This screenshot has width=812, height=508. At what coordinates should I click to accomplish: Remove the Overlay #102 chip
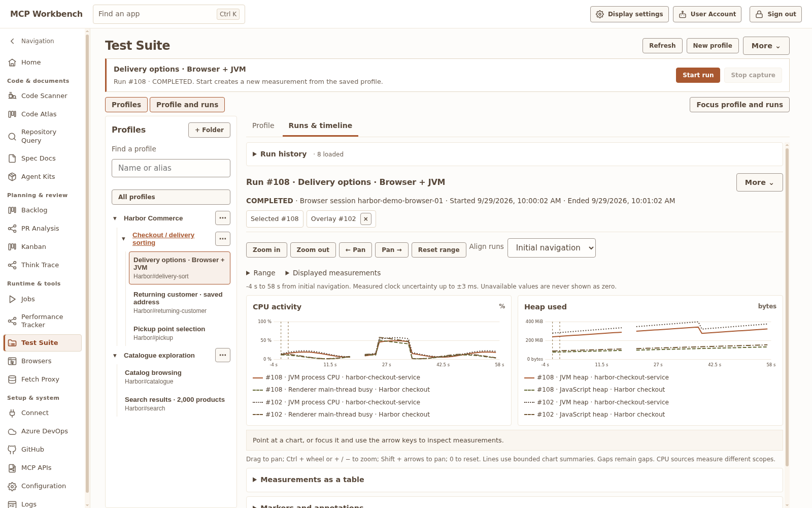366,219
